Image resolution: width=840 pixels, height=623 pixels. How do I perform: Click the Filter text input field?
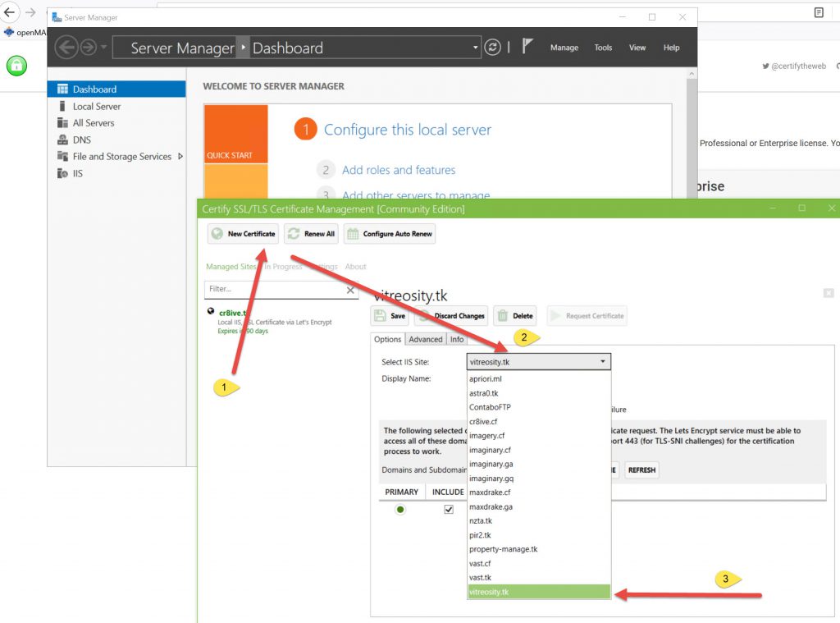274,289
